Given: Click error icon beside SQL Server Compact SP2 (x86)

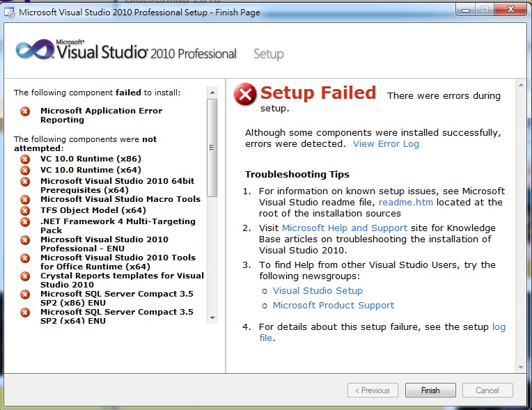Looking at the screenshot, I should click(25, 294).
